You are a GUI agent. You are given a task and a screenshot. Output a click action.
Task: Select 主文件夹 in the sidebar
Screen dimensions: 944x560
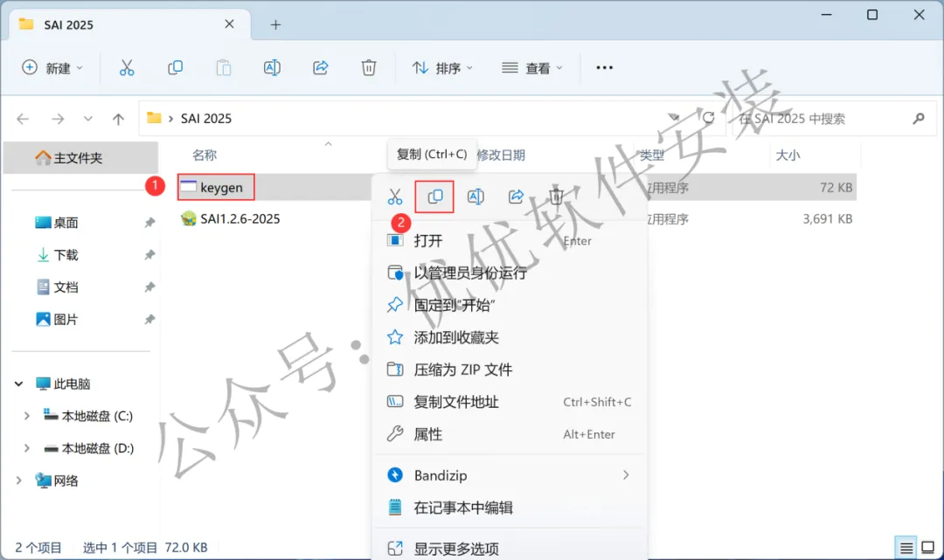(80, 158)
